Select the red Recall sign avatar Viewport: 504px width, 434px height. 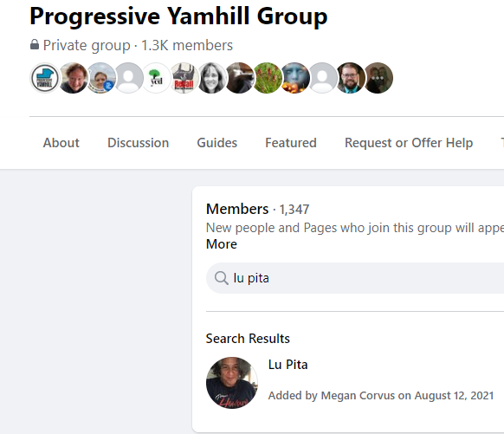[x=184, y=78]
